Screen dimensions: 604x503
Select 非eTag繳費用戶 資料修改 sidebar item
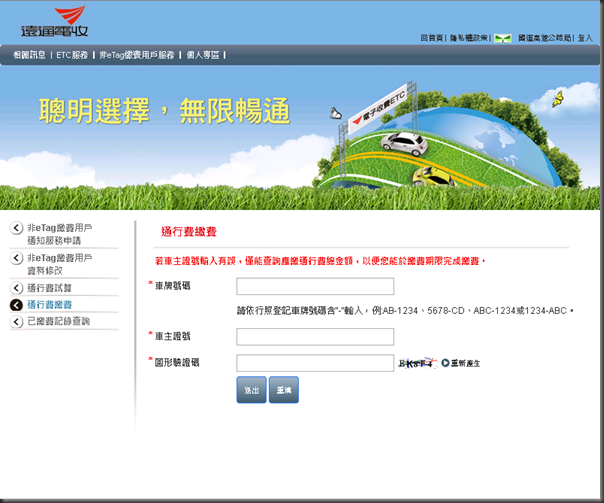click(60, 264)
